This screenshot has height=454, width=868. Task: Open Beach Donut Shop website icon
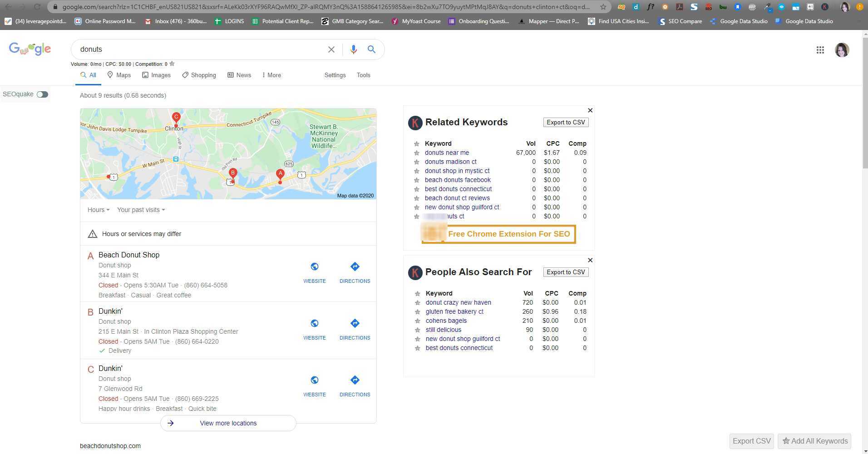pos(314,267)
